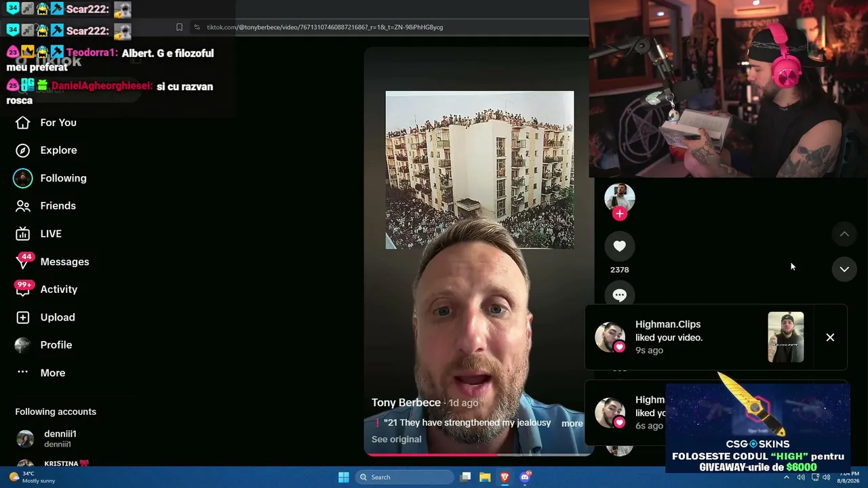Open the weather widget showing Mostly sunny
The image size is (868, 488).
(x=33, y=477)
